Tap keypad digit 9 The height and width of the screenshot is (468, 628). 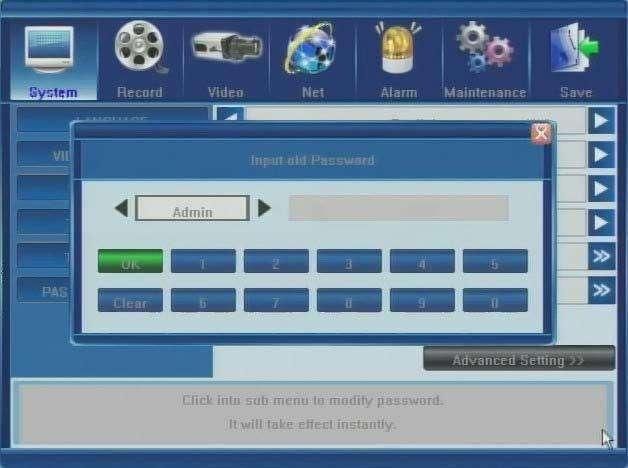(x=422, y=300)
